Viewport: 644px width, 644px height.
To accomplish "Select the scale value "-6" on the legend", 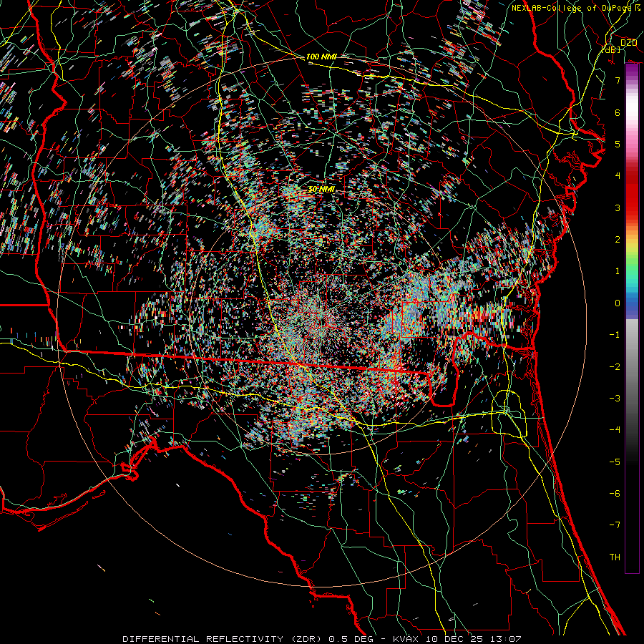I will point(615,494).
